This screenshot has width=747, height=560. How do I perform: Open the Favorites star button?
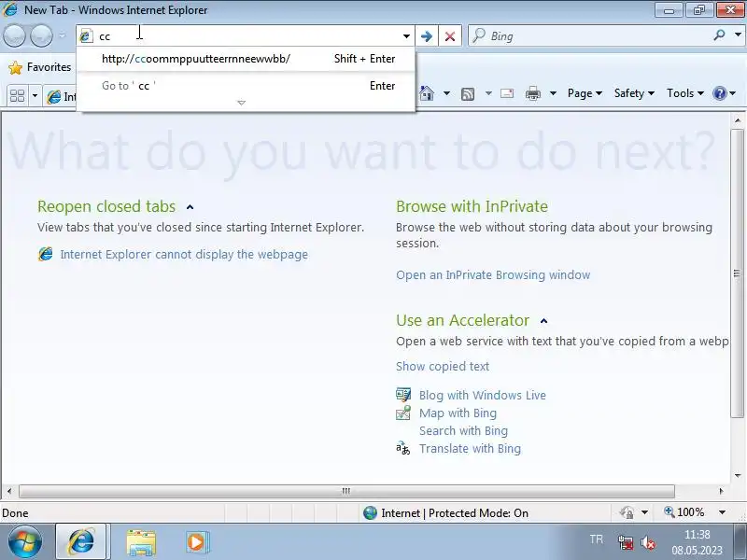[x=16, y=67]
